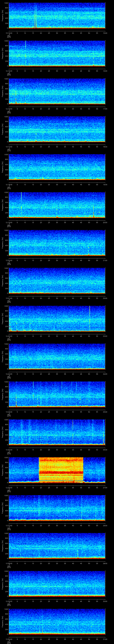Select the '19:00' end time label
Image resolution: width=114 pixels, height=644 pixels.
[105, 184]
